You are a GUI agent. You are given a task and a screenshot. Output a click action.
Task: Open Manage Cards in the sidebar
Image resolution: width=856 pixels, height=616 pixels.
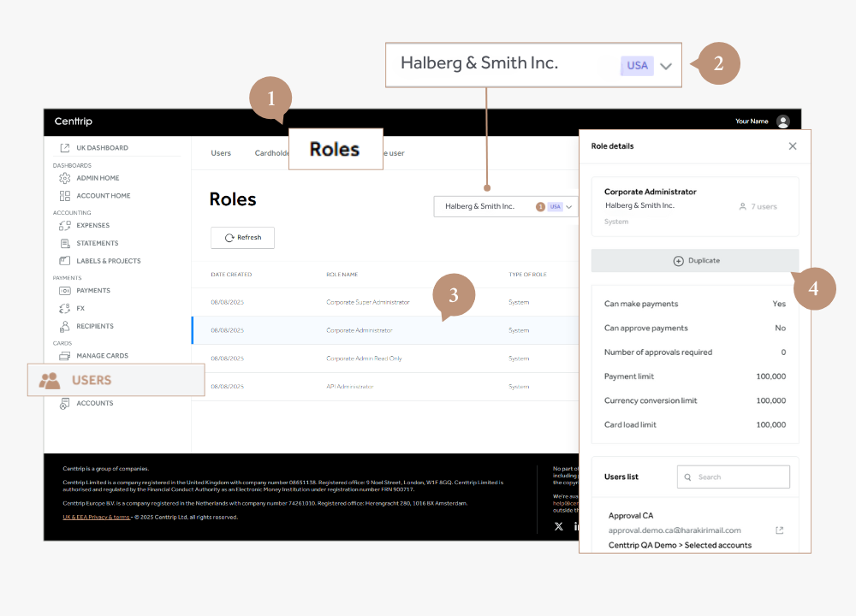pyautogui.click(x=102, y=356)
